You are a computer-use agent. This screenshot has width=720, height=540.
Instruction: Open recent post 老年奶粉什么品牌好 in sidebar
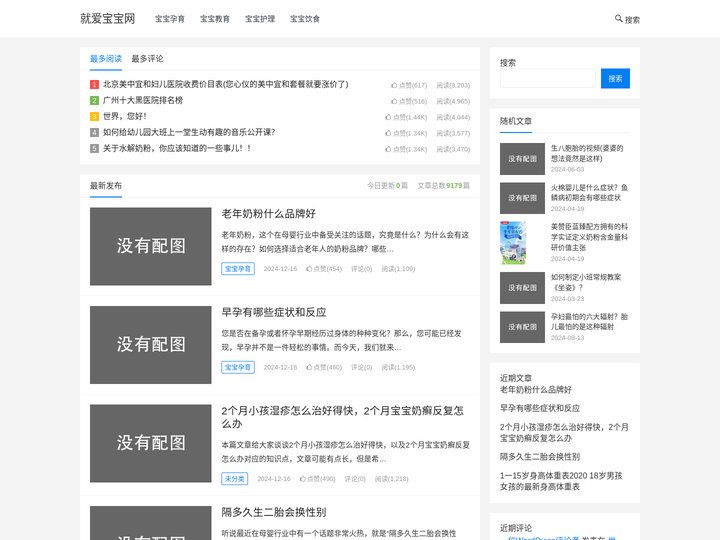(536, 390)
